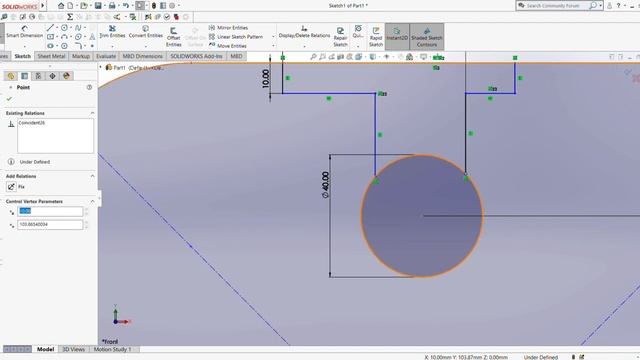
Task: Click Convert Entities tool
Action: click(x=146, y=32)
